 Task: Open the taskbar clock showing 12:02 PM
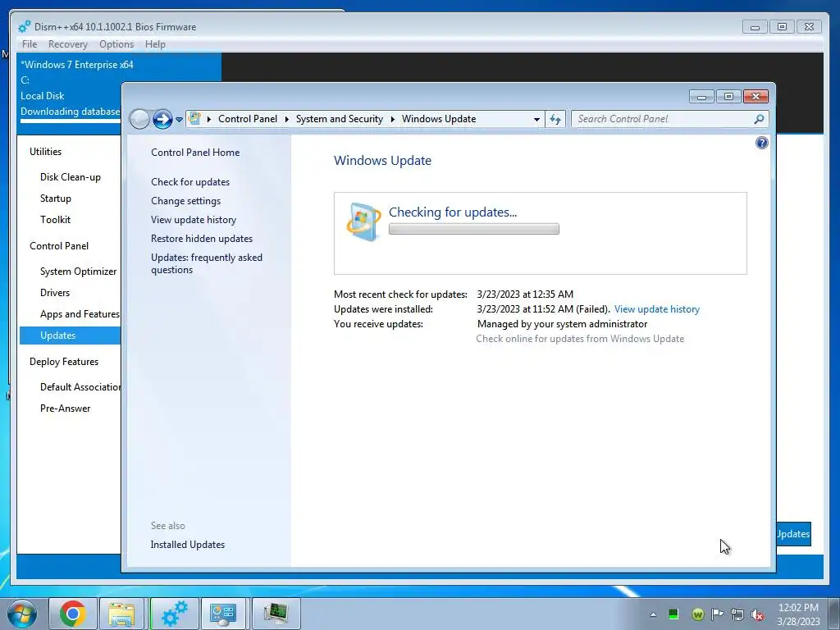798,614
